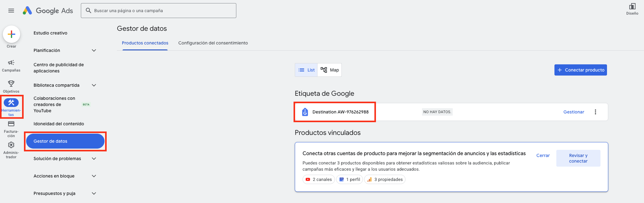Open Estudio creativo
Image resolution: width=644 pixels, height=203 pixels.
pos(50,33)
